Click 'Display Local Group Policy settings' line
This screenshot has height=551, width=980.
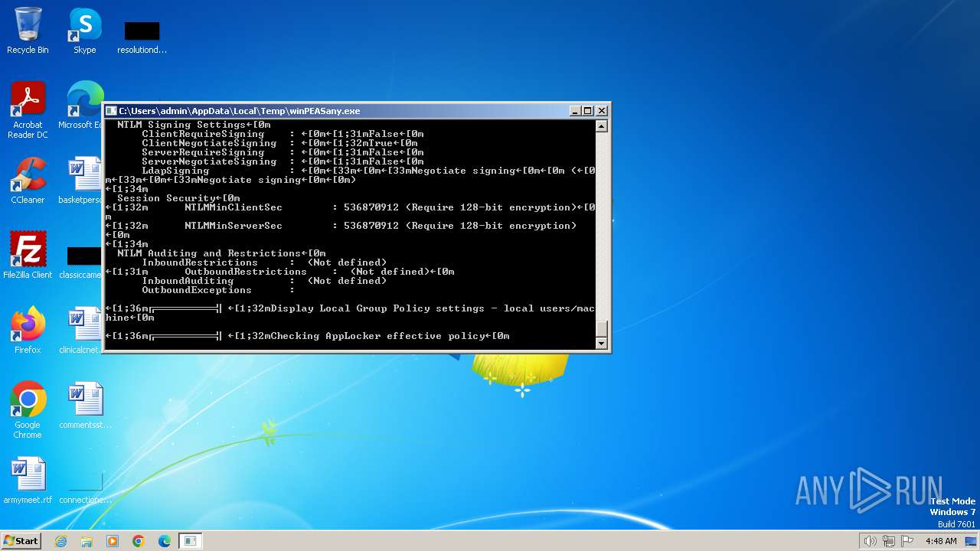point(350,308)
